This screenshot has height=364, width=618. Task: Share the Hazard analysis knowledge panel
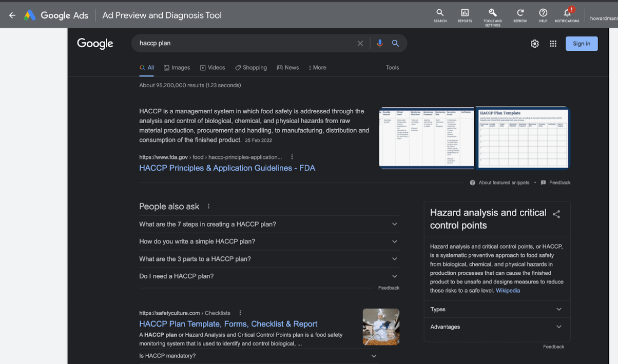pyautogui.click(x=556, y=214)
